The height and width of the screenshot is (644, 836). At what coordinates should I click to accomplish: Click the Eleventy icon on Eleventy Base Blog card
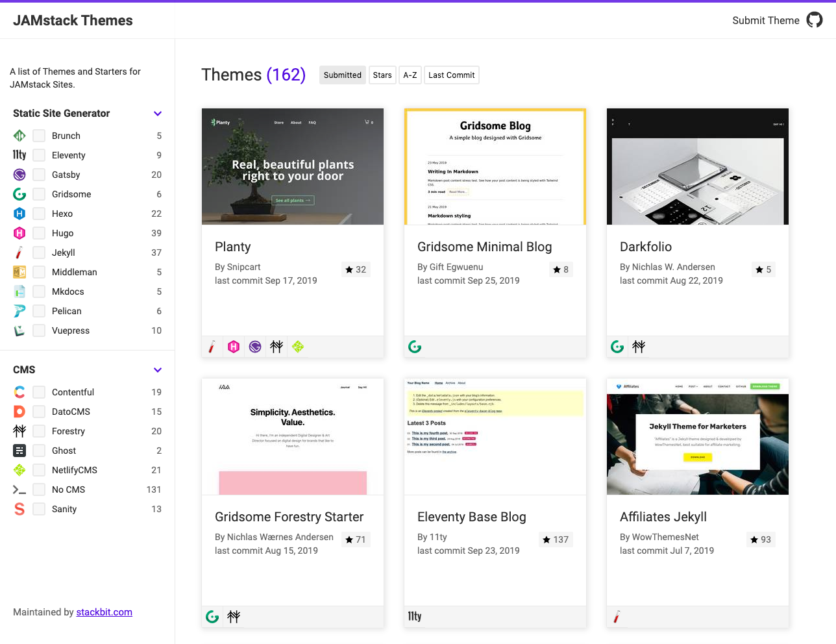(415, 617)
